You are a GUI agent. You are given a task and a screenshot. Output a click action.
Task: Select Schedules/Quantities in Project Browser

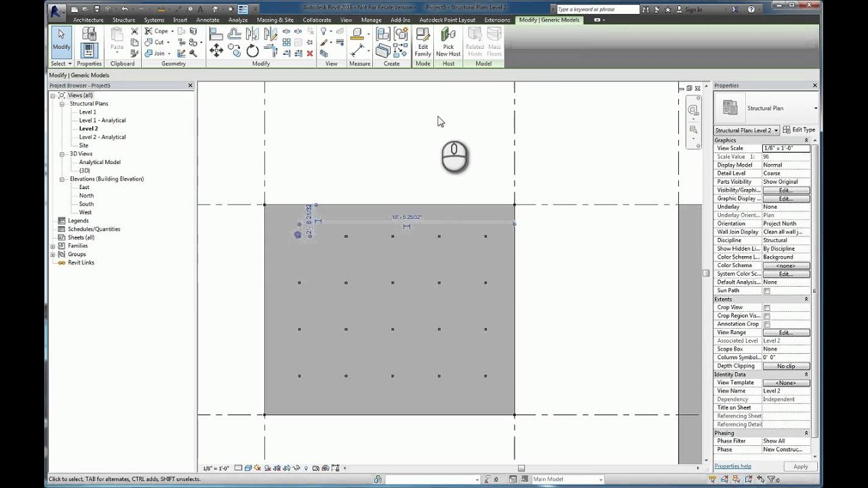click(94, 229)
